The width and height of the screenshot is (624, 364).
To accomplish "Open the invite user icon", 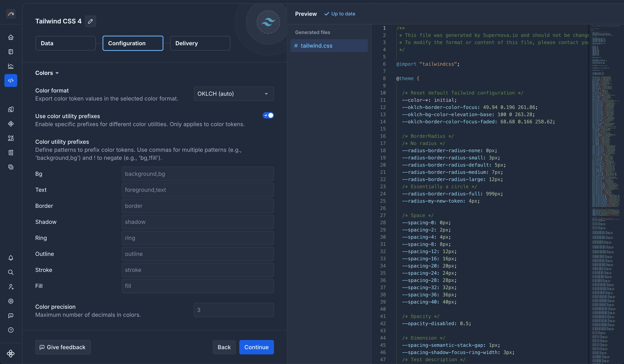I will [x=11, y=287].
